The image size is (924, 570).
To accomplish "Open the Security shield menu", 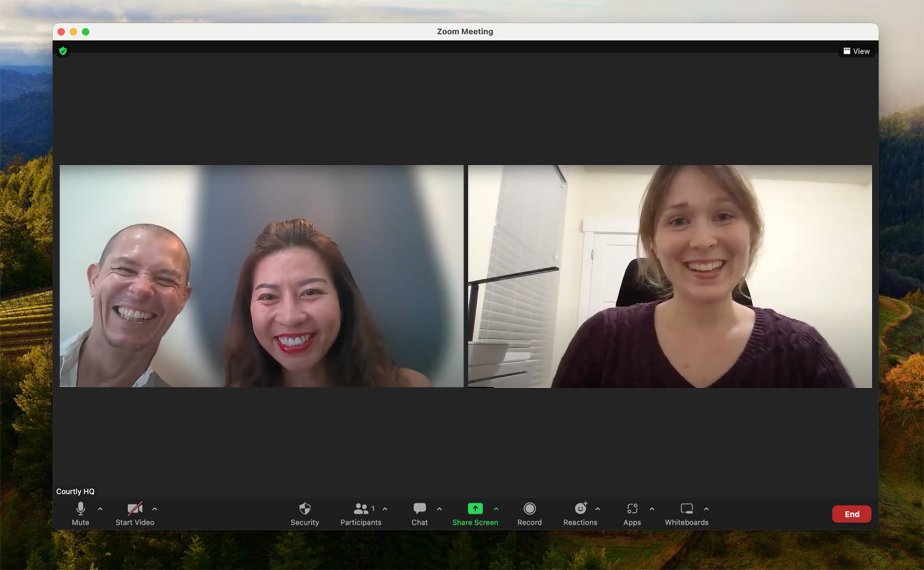I will [305, 514].
